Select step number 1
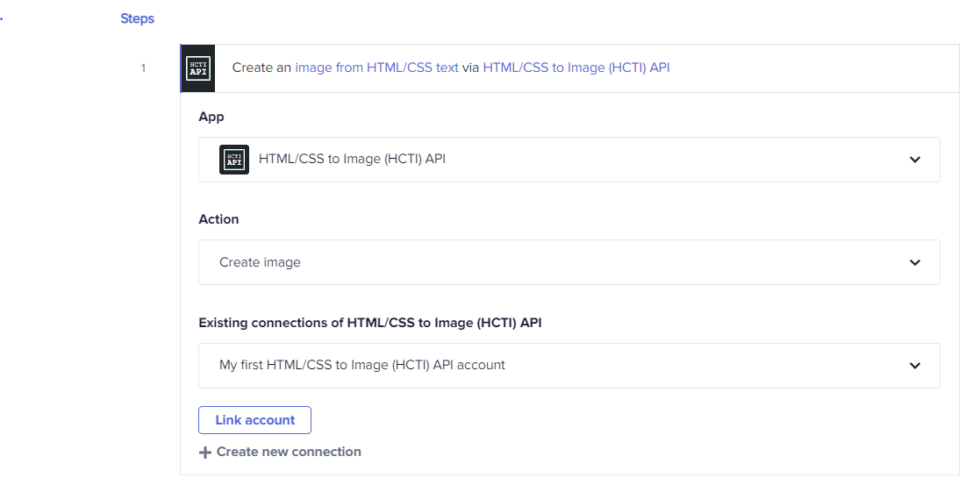 click(143, 68)
